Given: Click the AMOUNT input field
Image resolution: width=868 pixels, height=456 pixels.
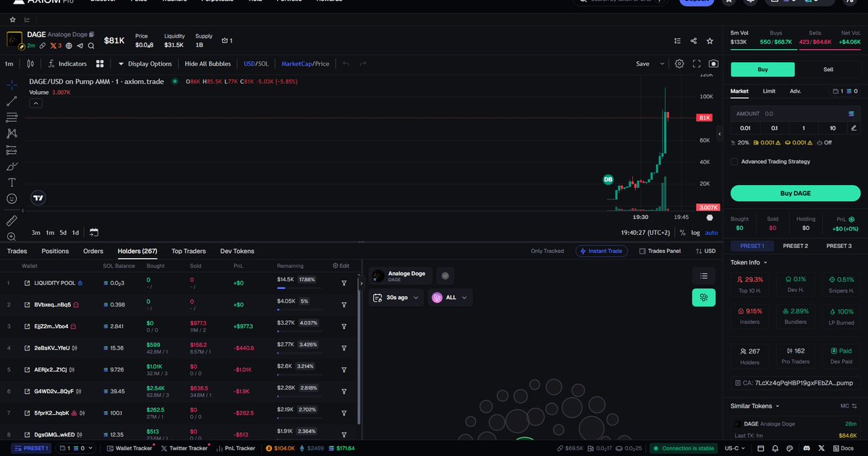Looking at the screenshot, I should pyautogui.click(x=796, y=113).
